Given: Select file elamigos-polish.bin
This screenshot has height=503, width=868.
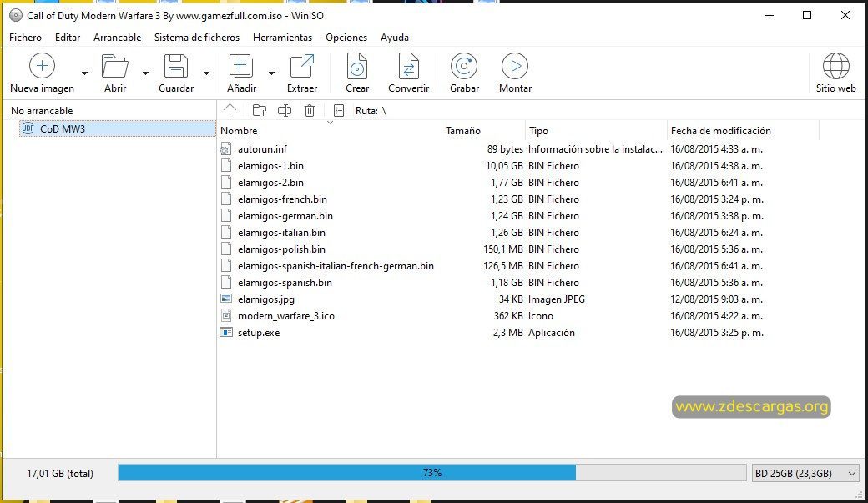Looking at the screenshot, I should [281, 249].
